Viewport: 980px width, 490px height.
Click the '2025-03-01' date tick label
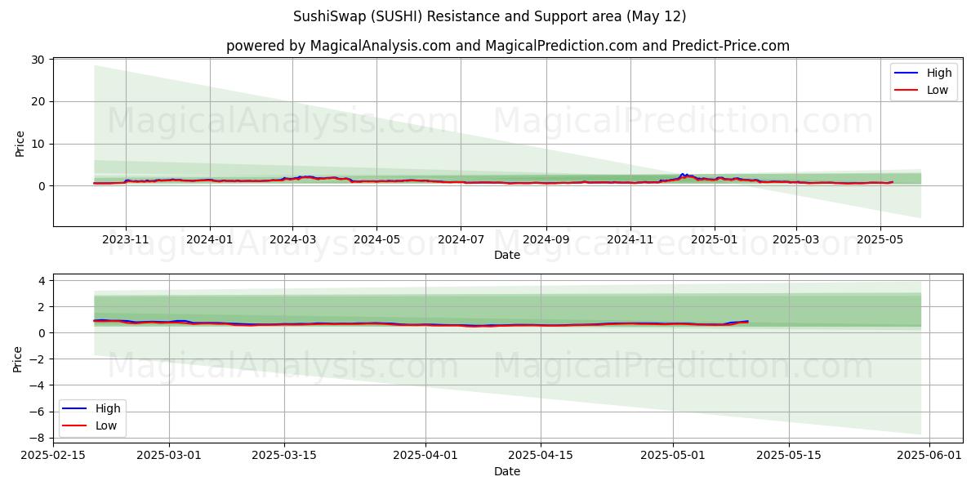point(169,456)
